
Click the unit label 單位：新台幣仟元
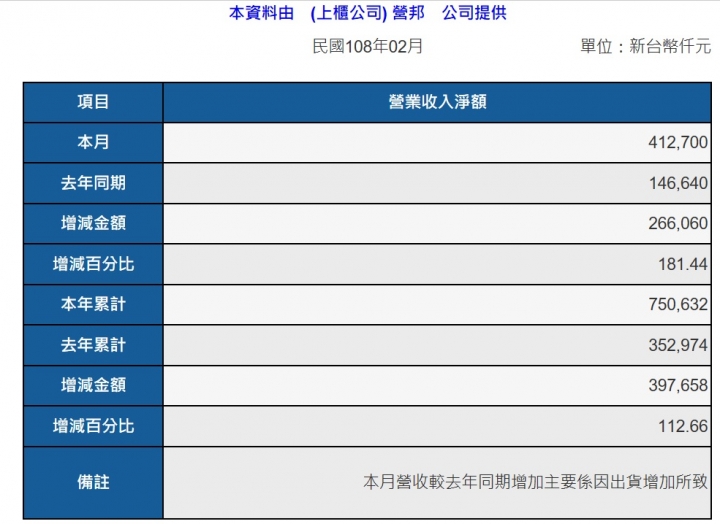pyautogui.click(x=646, y=46)
